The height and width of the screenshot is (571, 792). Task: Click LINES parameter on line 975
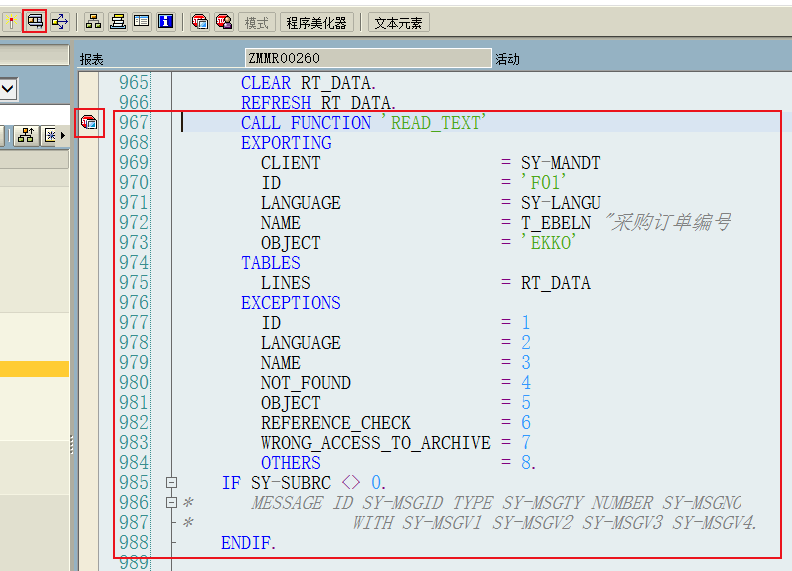point(285,283)
